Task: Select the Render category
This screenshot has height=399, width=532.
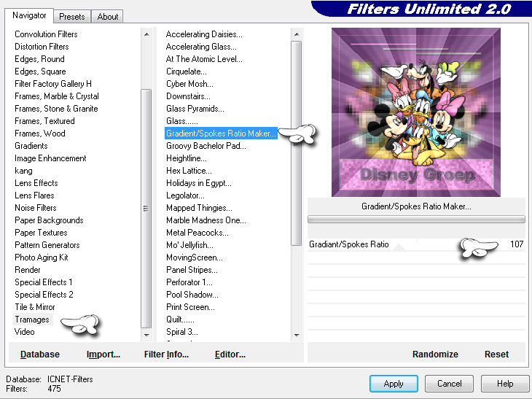Action: tap(28, 270)
